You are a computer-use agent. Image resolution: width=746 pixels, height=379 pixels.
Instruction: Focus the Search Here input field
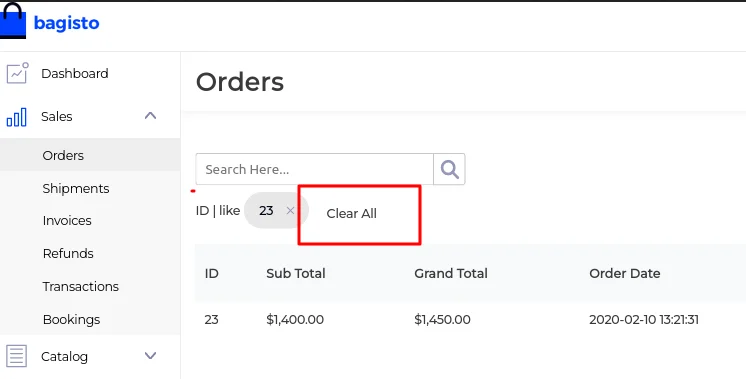[314, 169]
